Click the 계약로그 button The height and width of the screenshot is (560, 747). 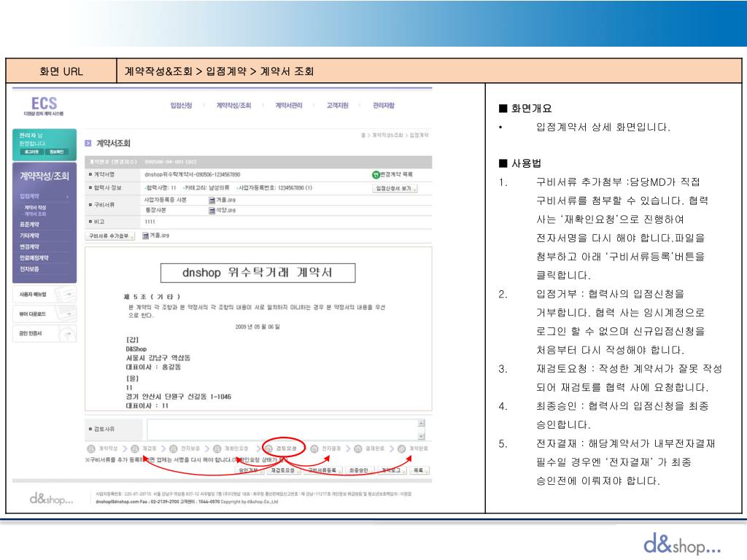pos(392,470)
